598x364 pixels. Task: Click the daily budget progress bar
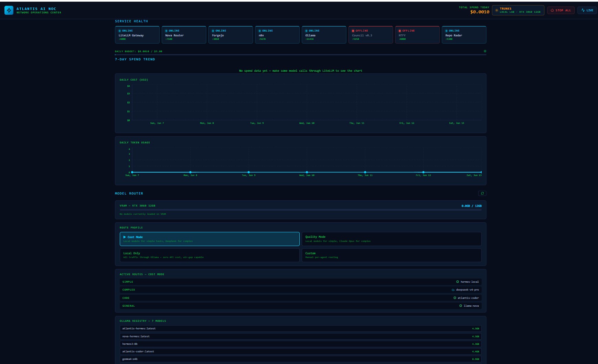pos(301,55)
